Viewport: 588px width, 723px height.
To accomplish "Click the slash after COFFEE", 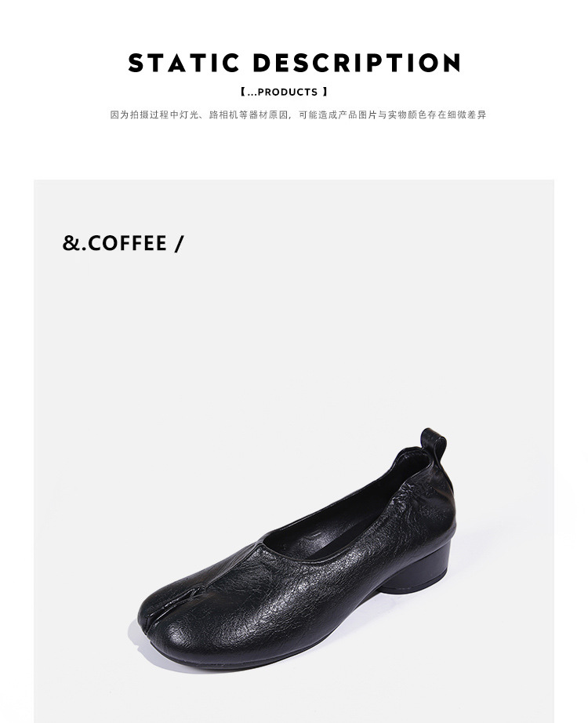I will click(179, 243).
